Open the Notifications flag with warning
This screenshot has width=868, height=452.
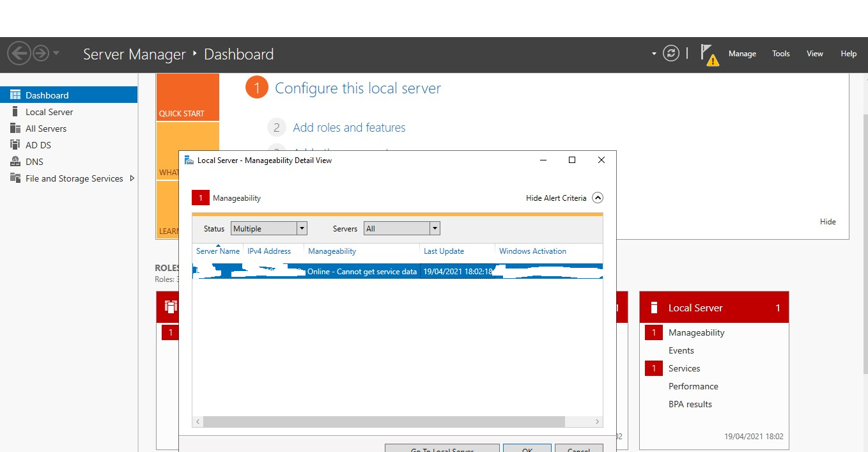coord(708,54)
